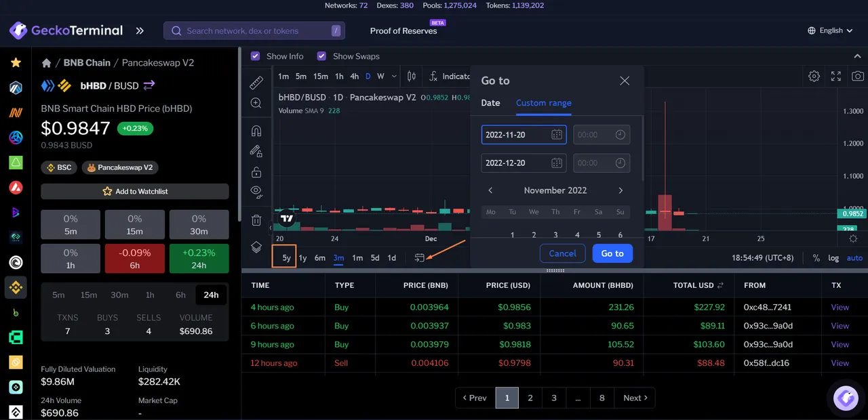Click the Cancel button
The height and width of the screenshot is (420, 868).
click(x=562, y=253)
